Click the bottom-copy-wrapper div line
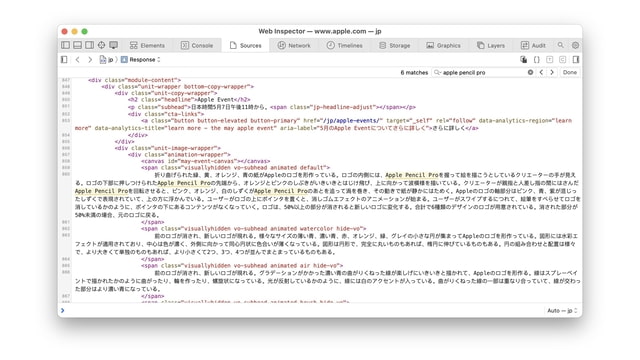Viewport: 640px width, 360px height. click(x=178, y=87)
